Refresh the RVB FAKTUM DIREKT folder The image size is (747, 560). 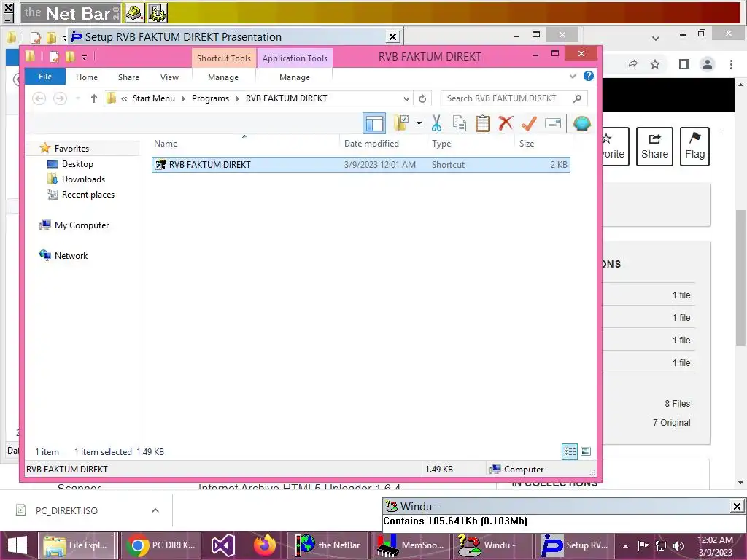[422, 98]
